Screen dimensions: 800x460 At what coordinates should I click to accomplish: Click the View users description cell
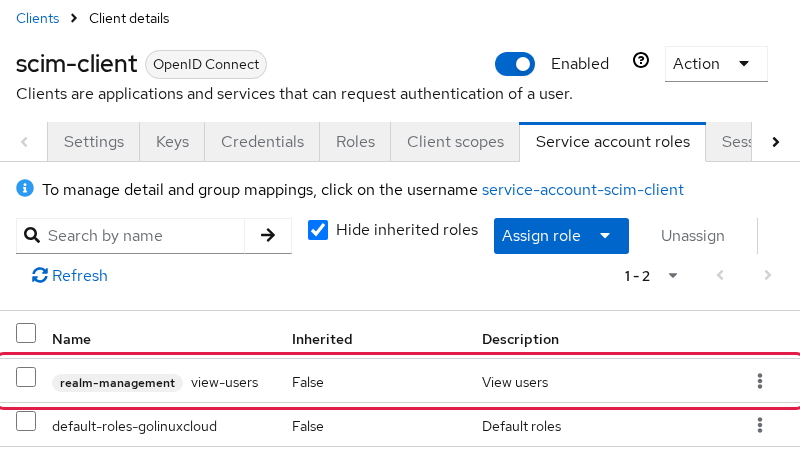515,382
